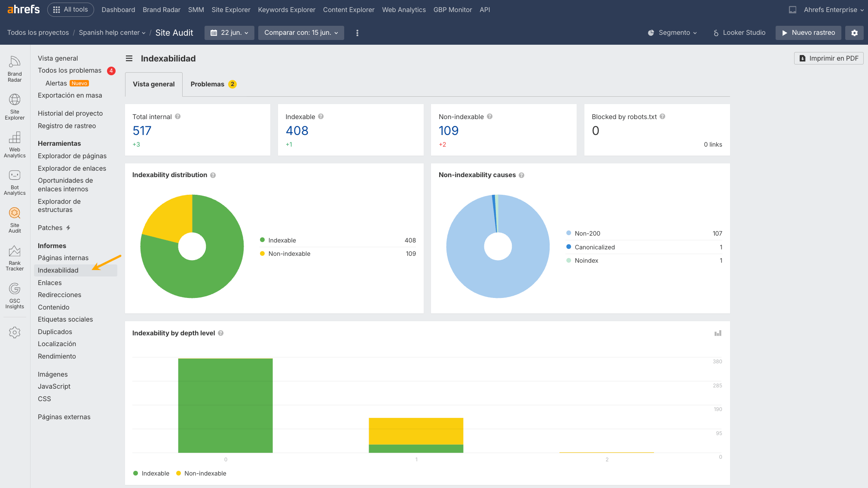Open GBP Monitor in top navigation

click(x=452, y=9)
